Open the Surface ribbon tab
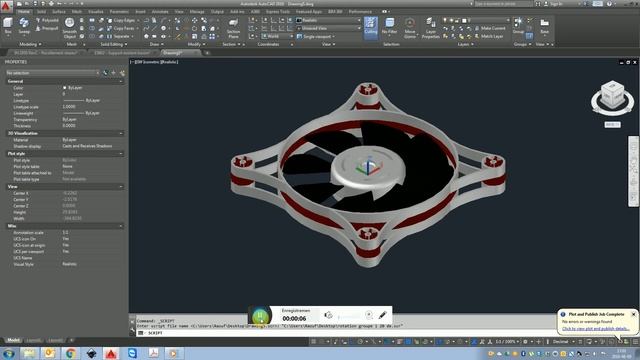Viewport: 640px width, 360px height. (58, 11)
